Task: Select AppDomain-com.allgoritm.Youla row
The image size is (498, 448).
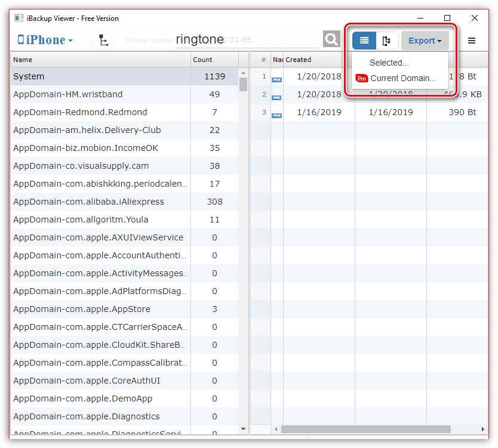Action: pyautogui.click(x=124, y=220)
